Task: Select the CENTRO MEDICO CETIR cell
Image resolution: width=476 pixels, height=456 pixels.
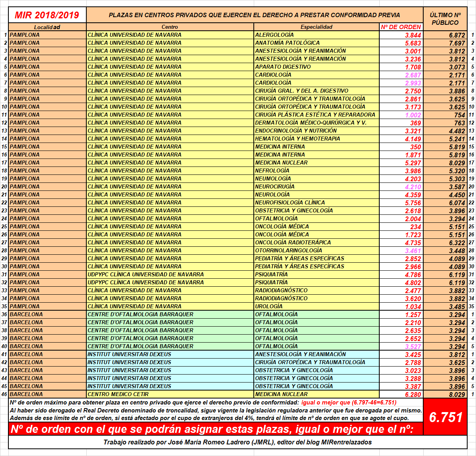Action: click(170, 394)
